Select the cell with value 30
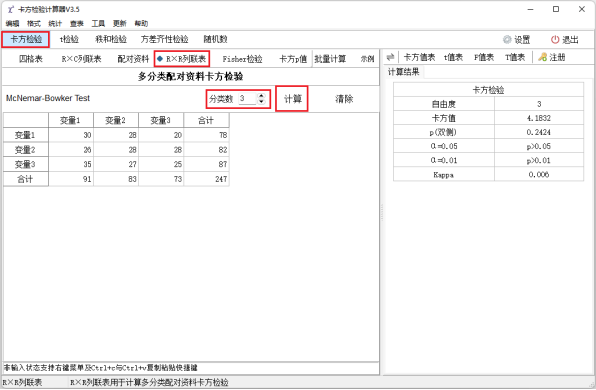The height and width of the screenshot is (390, 596). tap(71, 135)
